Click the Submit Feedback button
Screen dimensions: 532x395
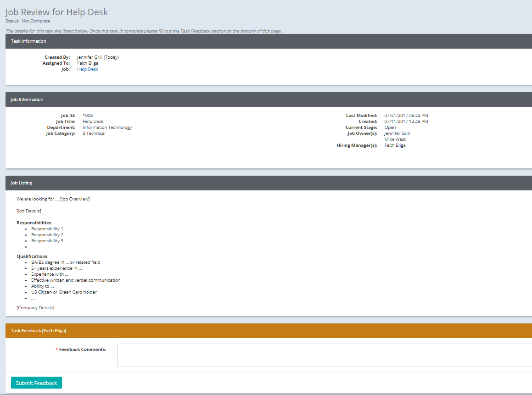point(36,382)
